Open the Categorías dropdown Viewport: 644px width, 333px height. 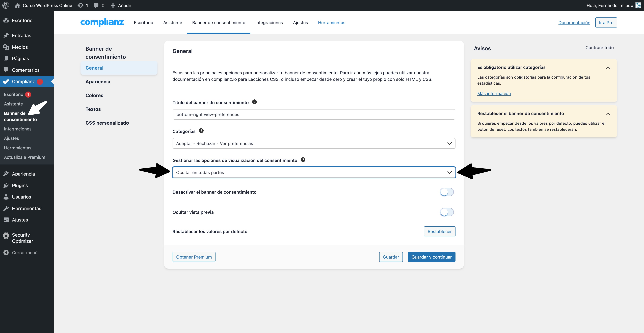tap(314, 144)
